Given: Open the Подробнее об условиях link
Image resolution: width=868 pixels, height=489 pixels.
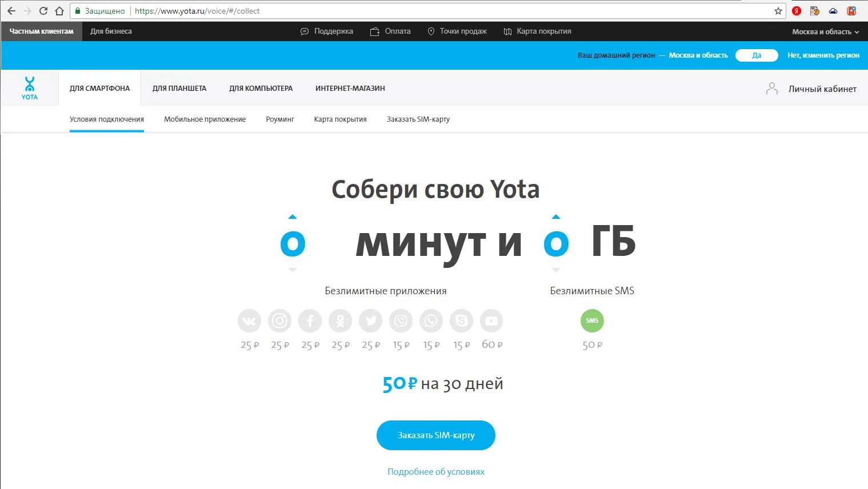Looking at the screenshot, I should tap(436, 472).
